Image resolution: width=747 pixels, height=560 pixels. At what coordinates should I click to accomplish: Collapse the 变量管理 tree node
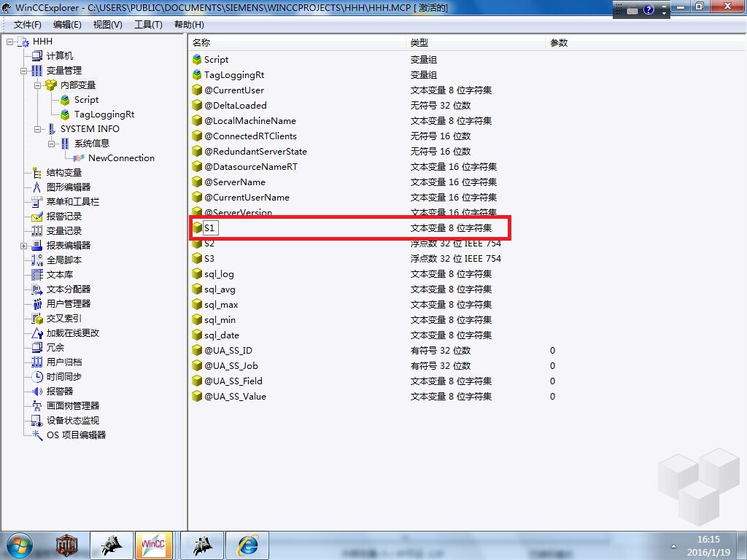click(x=23, y=71)
